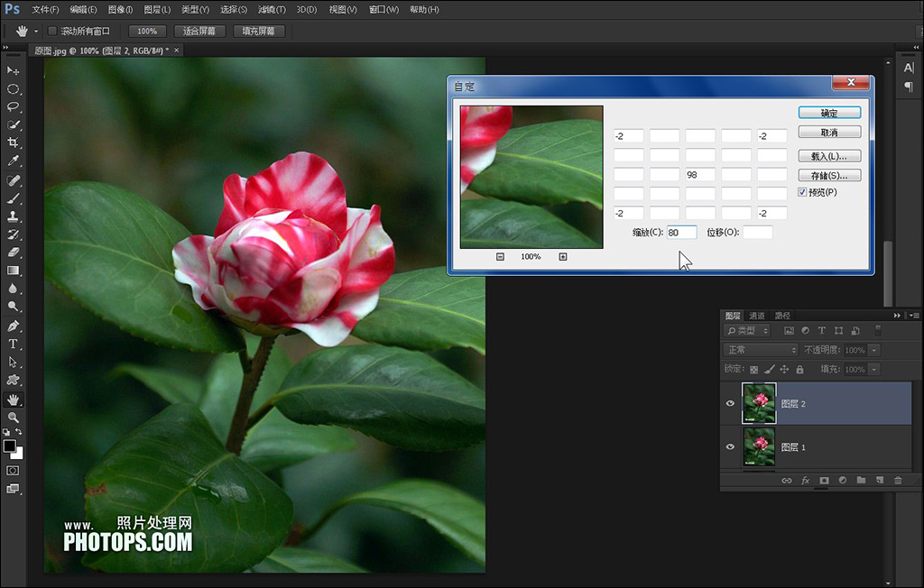Zoom out preview in Custom dialog
This screenshot has height=588, width=924.
point(500,257)
